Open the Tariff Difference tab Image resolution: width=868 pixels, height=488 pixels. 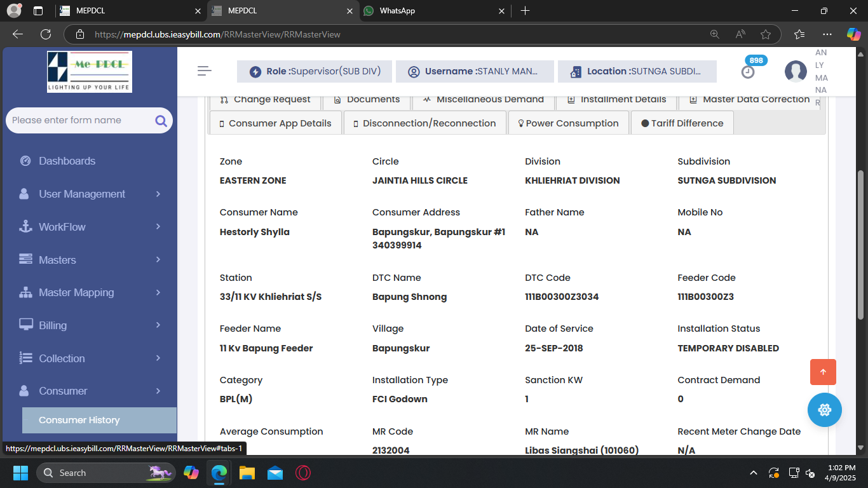[x=682, y=123]
